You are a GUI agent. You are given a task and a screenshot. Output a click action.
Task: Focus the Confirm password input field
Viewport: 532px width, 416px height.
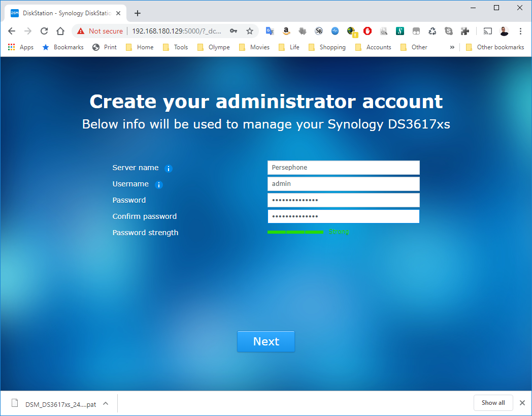click(x=343, y=216)
